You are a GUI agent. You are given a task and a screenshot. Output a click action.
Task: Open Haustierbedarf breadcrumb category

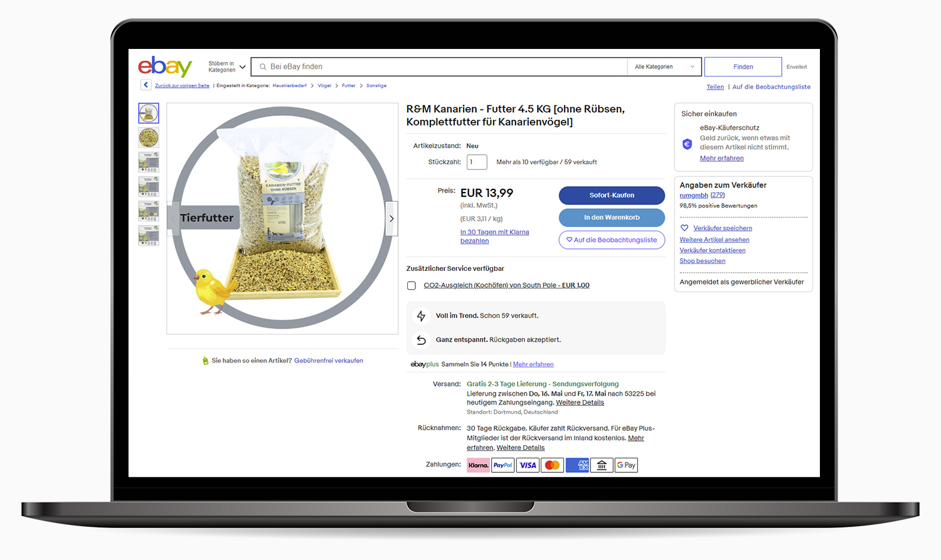(290, 85)
